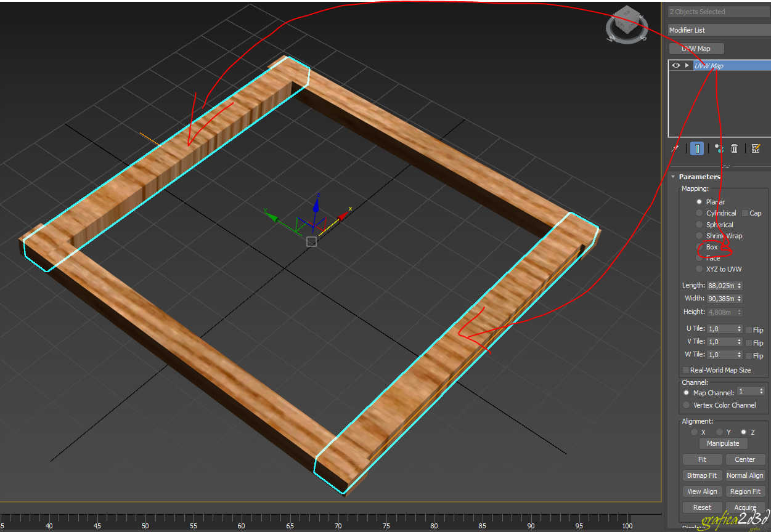Click the UVW Map modifier set button

696,49
